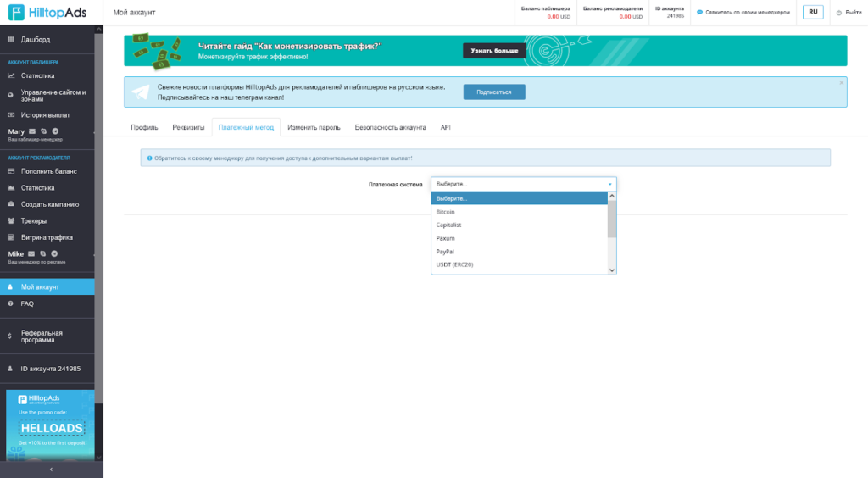The height and width of the screenshot is (478, 868).
Task: Click the email icon next to Mary
Action: (x=32, y=131)
